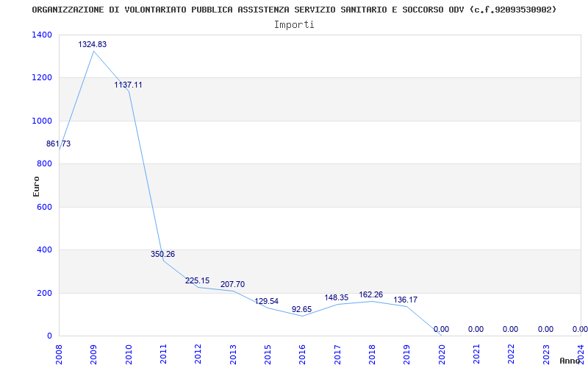
Task: Click the 0.00 label above 2020
Action: tap(442, 329)
